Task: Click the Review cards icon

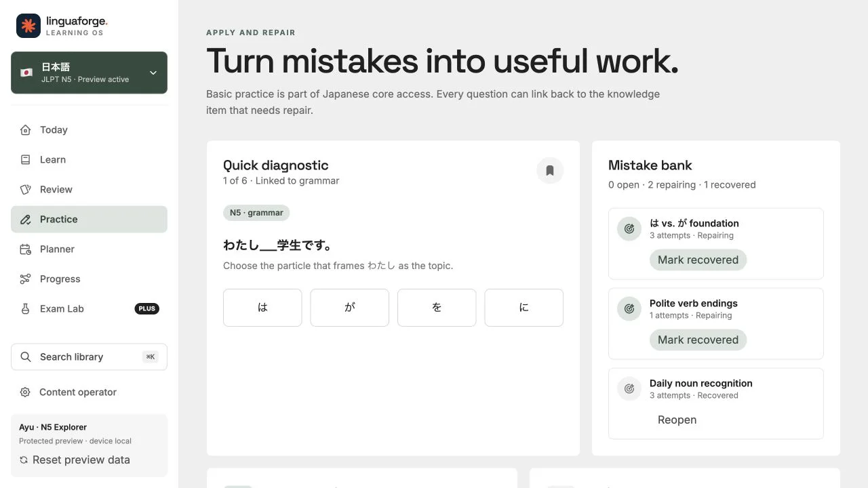Action: pos(26,190)
